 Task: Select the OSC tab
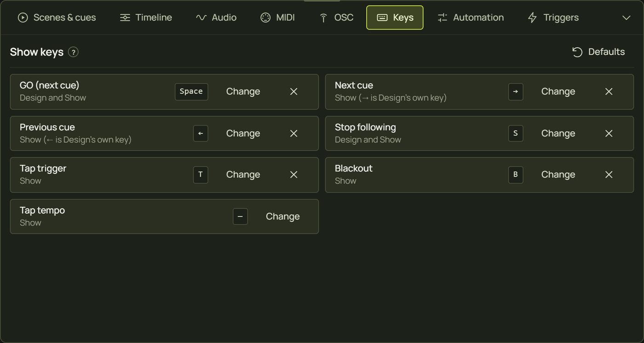click(336, 17)
